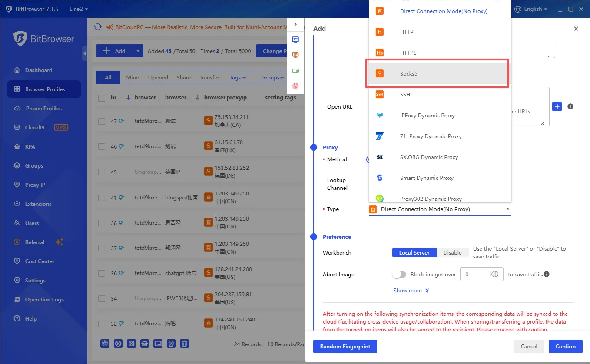The image size is (590, 364).
Task: Click the robot icon in bottom toolbar
Action: point(145,344)
